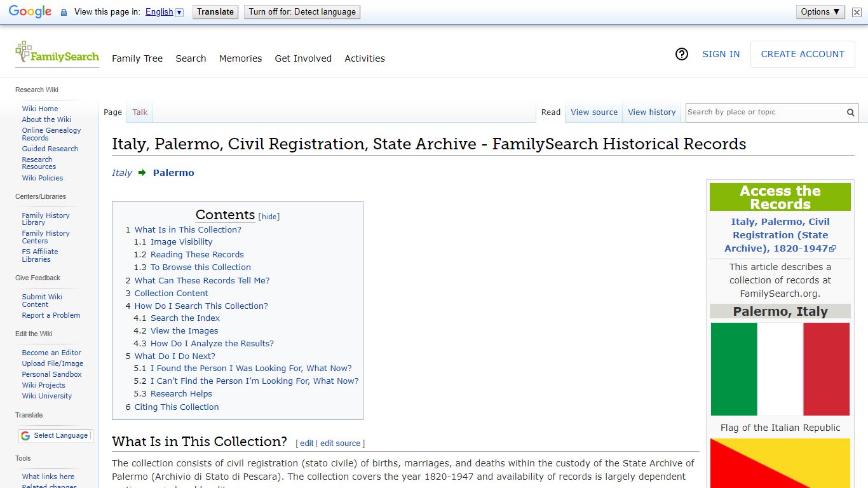Open Family History Centers link
The width and height of the screenshot is (868, 488).
point(46,237)
